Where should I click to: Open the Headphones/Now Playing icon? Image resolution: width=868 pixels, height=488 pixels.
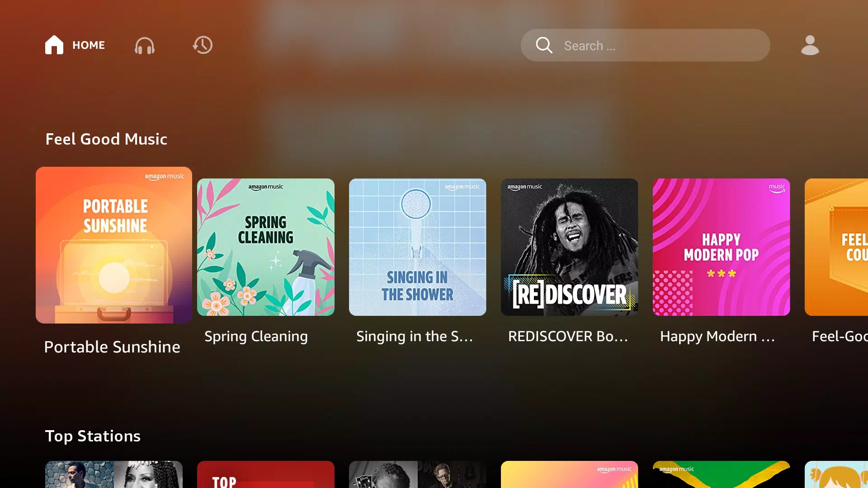(145, 45)
